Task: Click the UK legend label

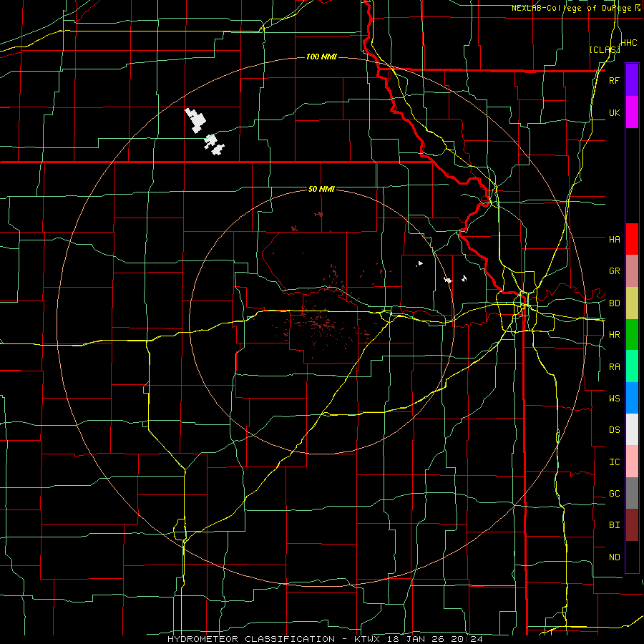Action: pyautogui.click(x=614, y=112)
